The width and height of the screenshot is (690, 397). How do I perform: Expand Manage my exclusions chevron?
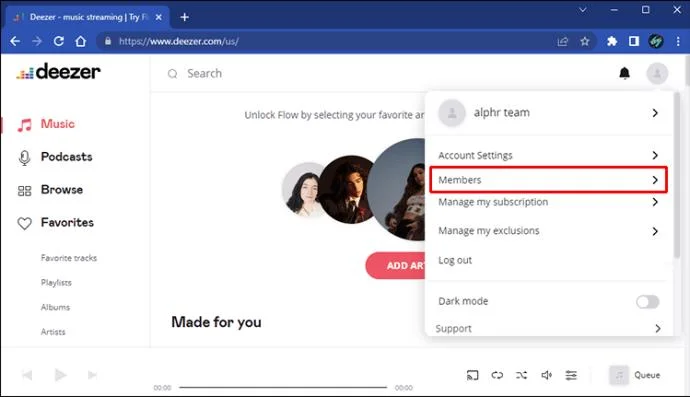655,231
